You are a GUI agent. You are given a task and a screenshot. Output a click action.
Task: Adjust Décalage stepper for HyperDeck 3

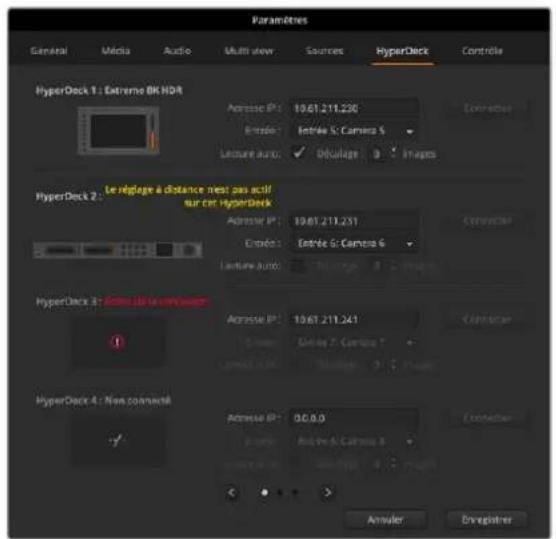pyautogui.click(x=393, y=365)
